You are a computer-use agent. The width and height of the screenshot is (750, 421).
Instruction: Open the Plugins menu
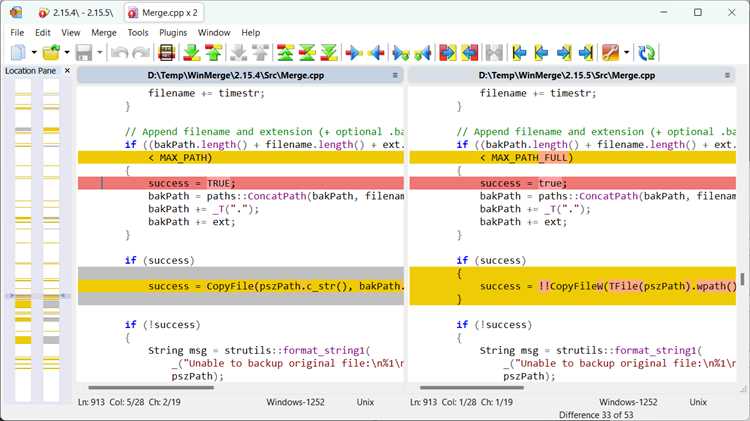point(173,33)
